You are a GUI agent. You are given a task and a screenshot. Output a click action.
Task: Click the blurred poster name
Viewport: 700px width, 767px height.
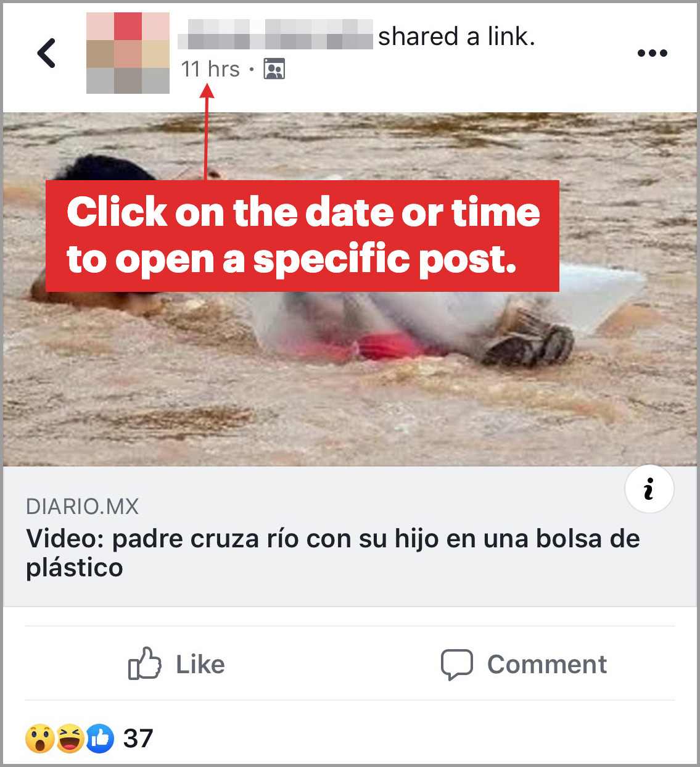[275, 34]
